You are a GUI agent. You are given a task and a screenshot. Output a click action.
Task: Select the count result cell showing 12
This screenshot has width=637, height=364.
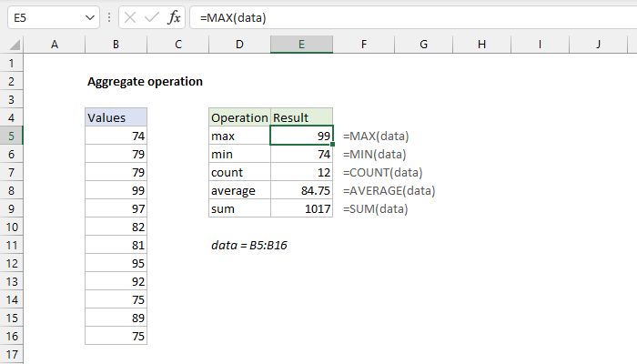tap(301, 172)
